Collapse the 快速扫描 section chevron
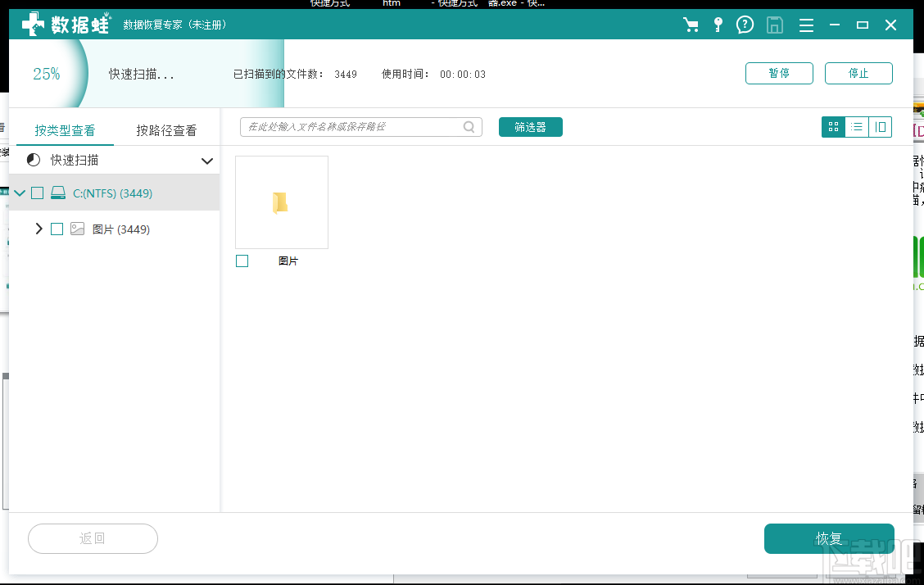Viewport: 924px width, 585px height. [206, 161]
